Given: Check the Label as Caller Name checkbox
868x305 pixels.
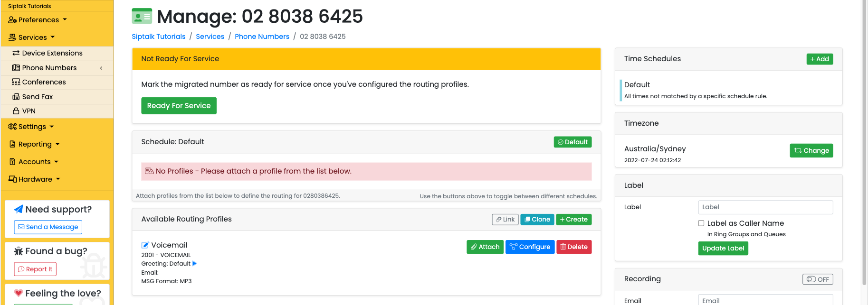Looking at the screenshot, I should click(701, 223).
